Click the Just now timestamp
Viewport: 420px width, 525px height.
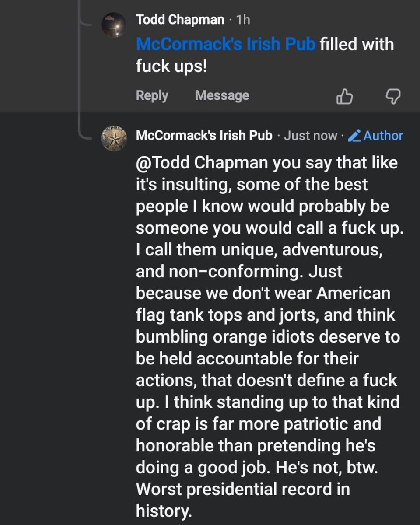(x=311, y=136)
